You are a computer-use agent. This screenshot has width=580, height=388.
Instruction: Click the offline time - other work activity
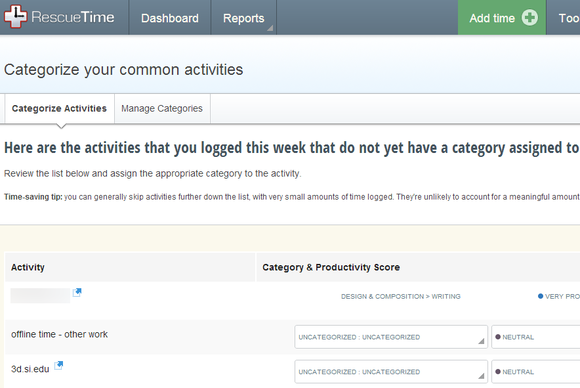tap(59, 334)
